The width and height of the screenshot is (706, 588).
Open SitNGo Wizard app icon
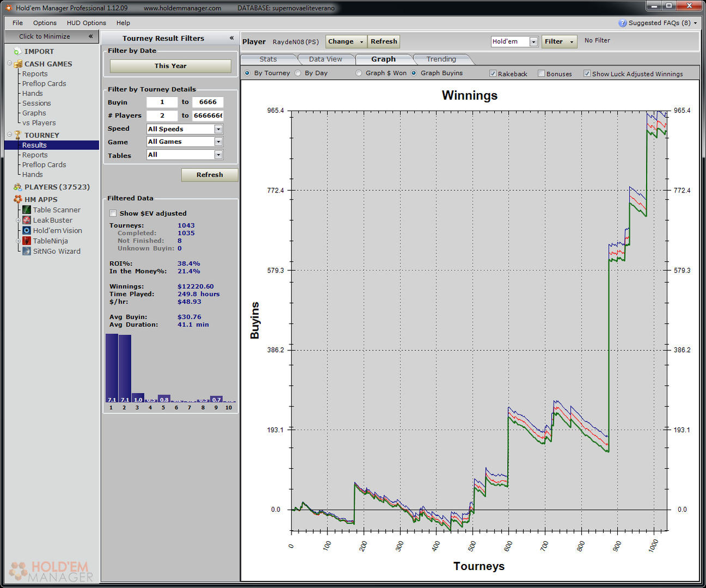[26, 251]
